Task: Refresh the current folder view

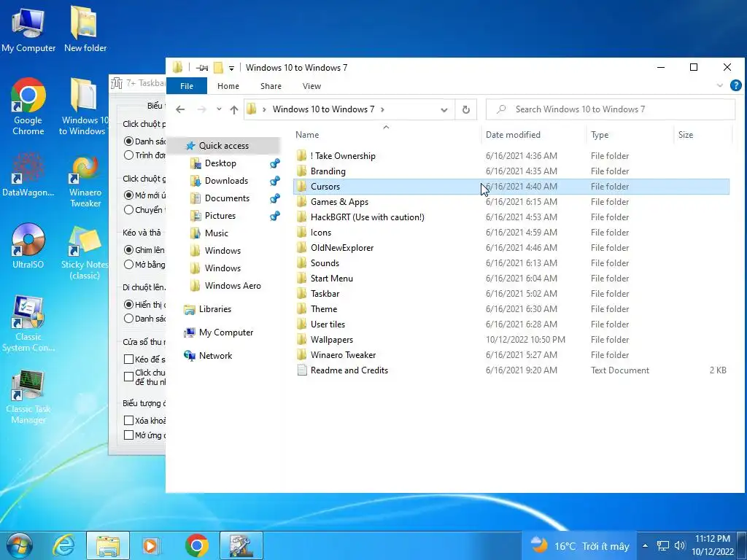Action: 466,109
